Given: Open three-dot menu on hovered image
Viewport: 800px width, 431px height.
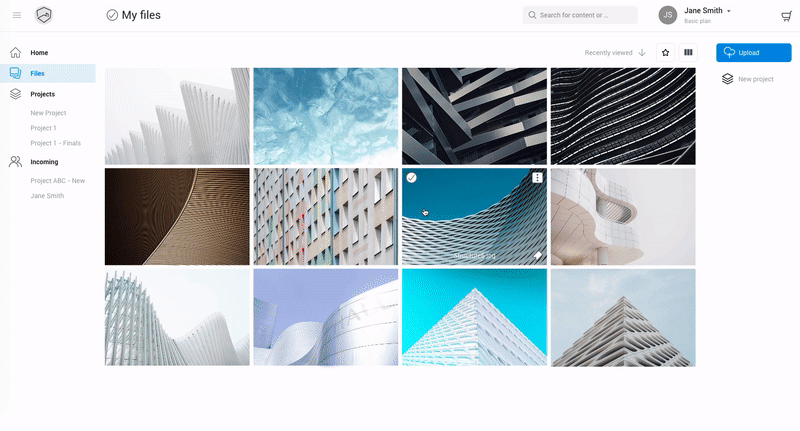Looking at the screenshot, I should point(537,178).
